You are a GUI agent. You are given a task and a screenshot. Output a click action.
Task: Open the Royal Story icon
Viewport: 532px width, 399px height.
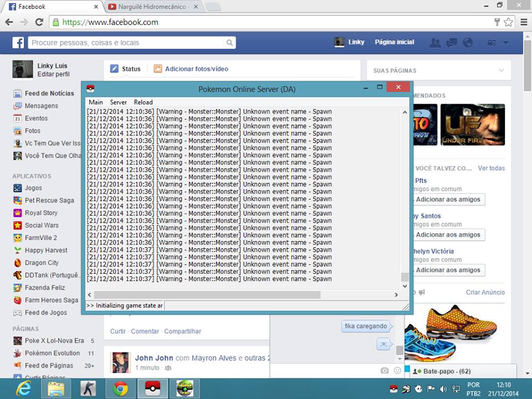click(x=17, y=213)
